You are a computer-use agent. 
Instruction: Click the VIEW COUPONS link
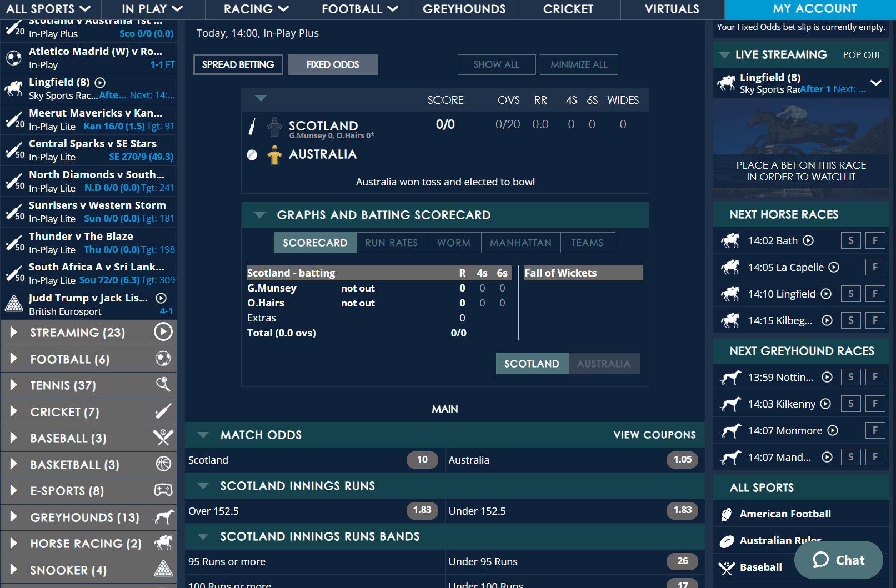[654, 435]
